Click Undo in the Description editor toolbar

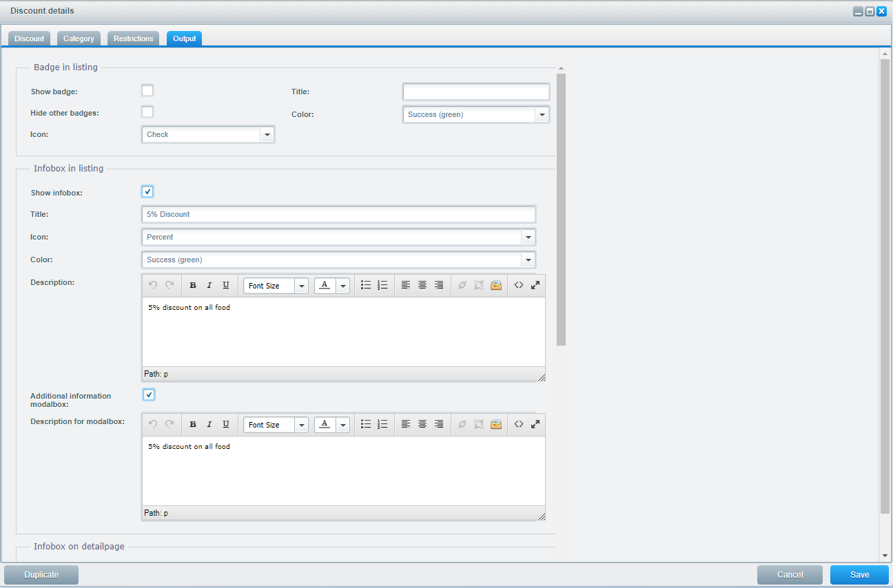(x=153, y=286)
